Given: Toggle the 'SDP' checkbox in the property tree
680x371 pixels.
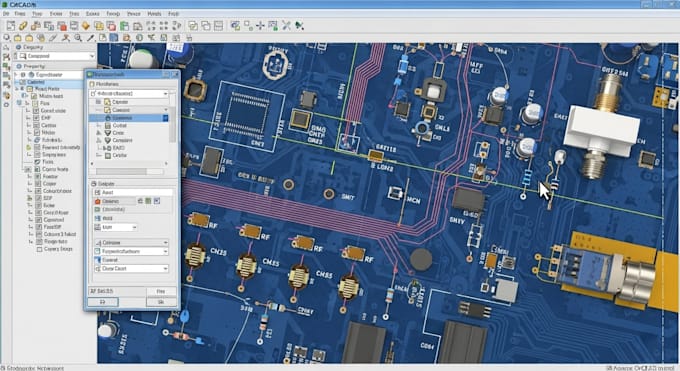Looking at the screenshot, I should [39, 198].
